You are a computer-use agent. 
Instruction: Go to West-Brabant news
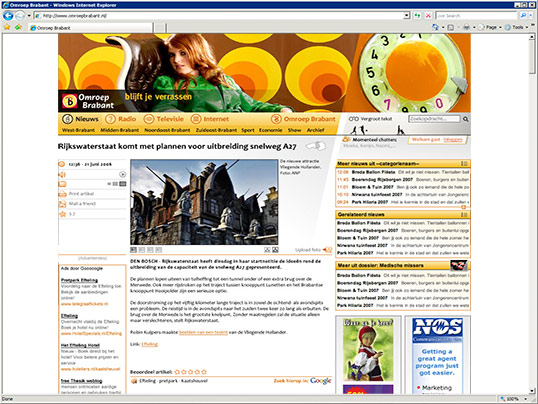[x=78, y=130]
